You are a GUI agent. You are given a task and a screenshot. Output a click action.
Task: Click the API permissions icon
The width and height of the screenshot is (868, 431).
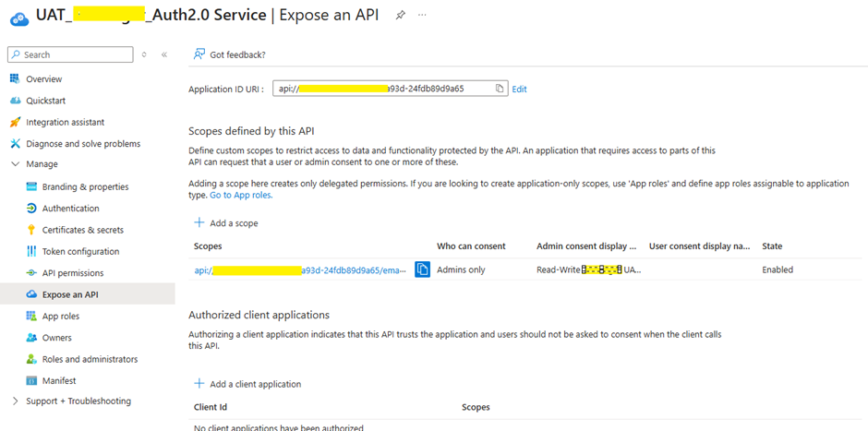click(31, 273)
